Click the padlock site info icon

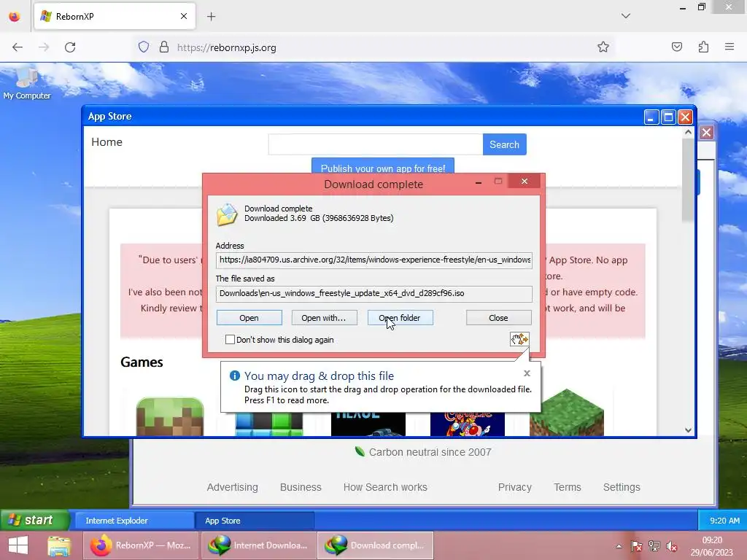click(164, 47)
